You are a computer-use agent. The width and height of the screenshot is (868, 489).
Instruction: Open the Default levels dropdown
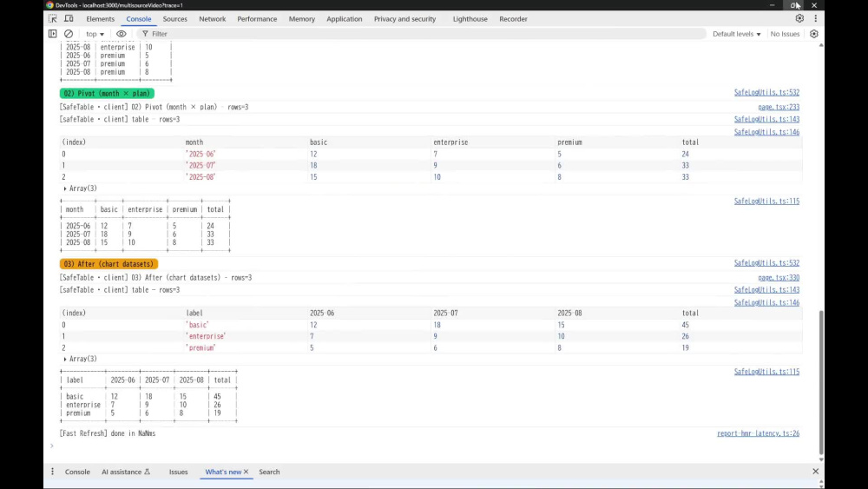(736, 34)
